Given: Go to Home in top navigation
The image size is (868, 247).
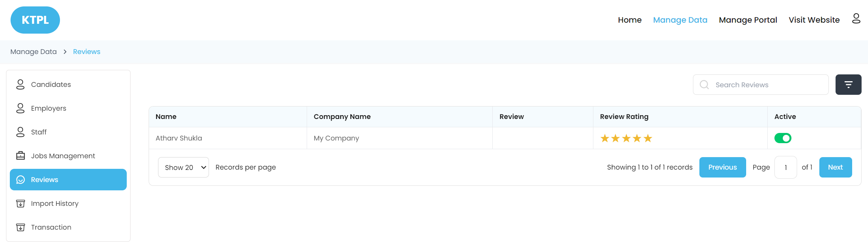Looking at the screenshot, I should (629, 20).
